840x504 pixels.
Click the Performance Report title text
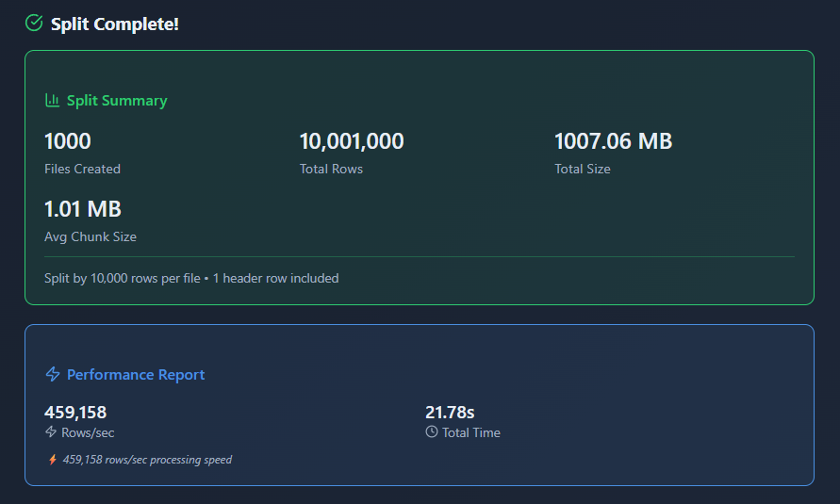click(136, 375)
